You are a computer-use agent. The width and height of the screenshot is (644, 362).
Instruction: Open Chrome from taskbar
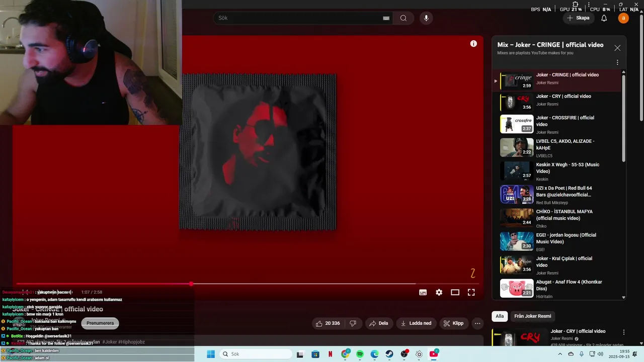click(346, 354)
